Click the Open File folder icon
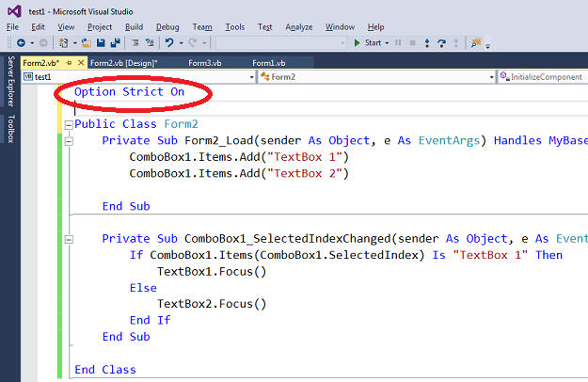Screen dimensions: 588x382 [x=87, y=42]
